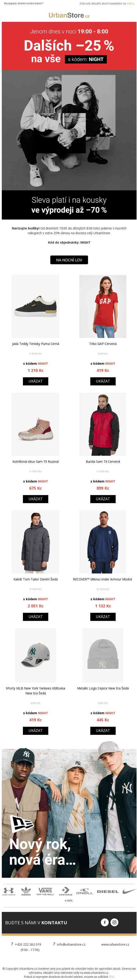
Task: Open the UrbanStore.cz header logo
Action: pos(69,16)
